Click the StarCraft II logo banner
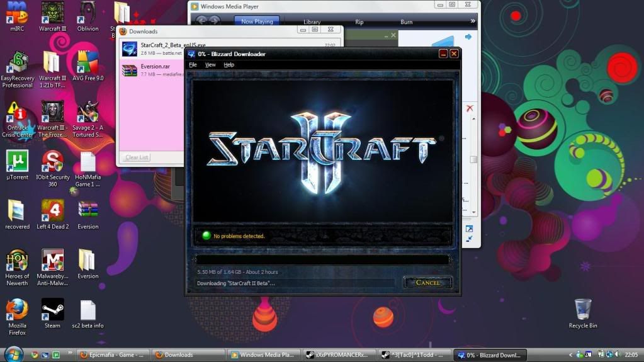Image resolution: width=644 pixels, height=362 pixels. tap(322, 151)
